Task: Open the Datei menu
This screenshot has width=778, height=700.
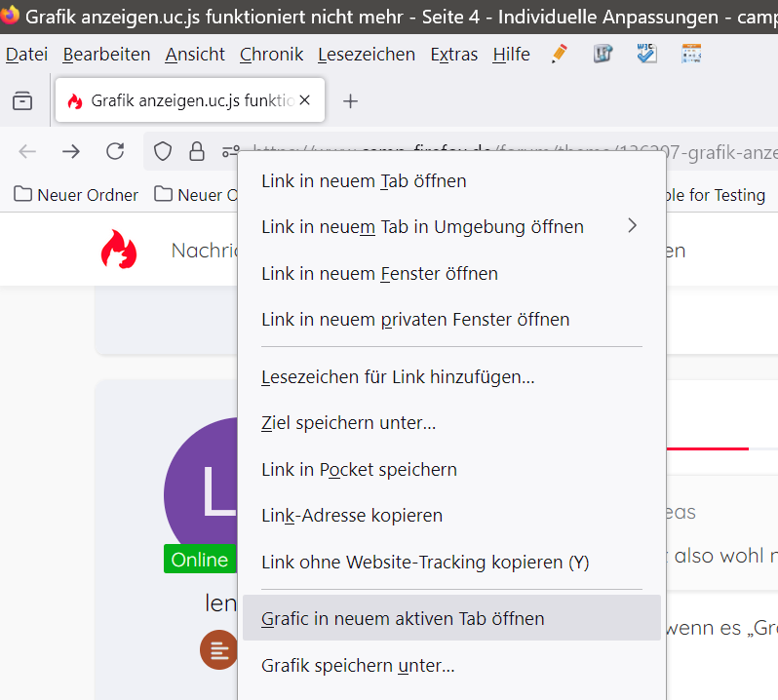Action: tap(26, 54)
